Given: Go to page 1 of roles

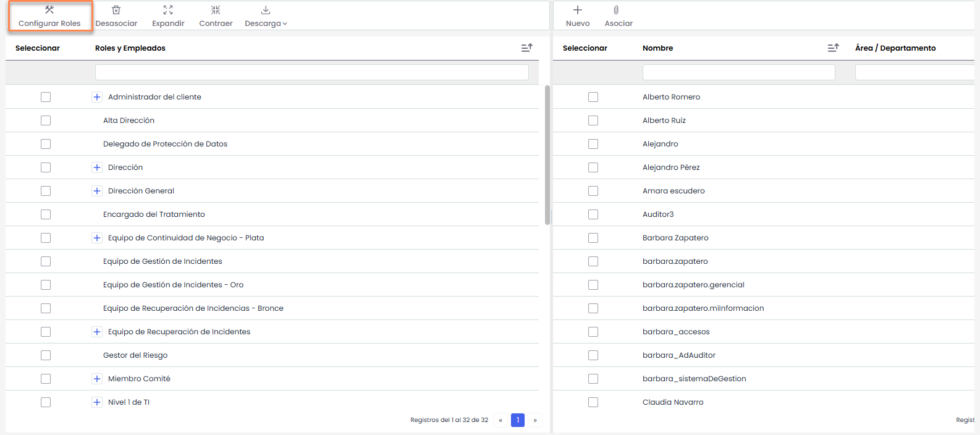Looking at the screenshot, I should pos(518,420).
